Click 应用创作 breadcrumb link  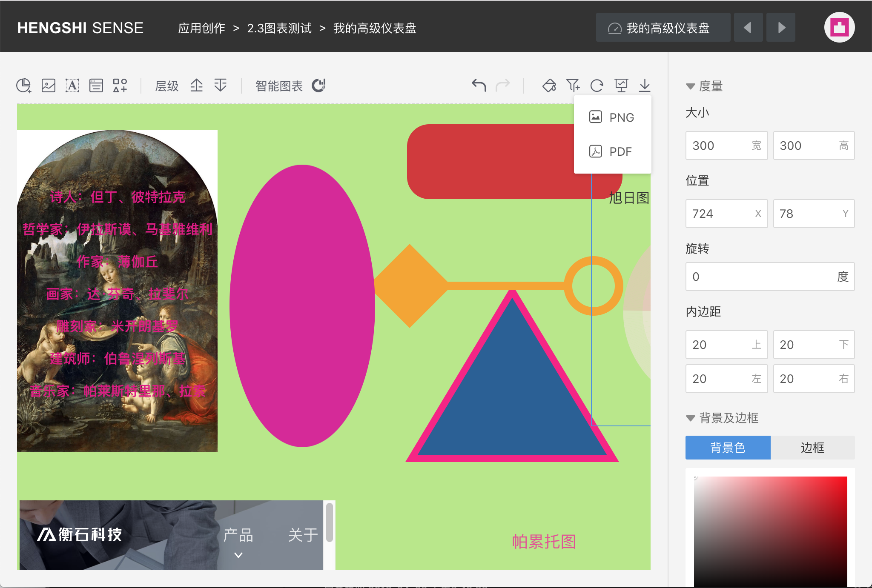coord(201,28)
